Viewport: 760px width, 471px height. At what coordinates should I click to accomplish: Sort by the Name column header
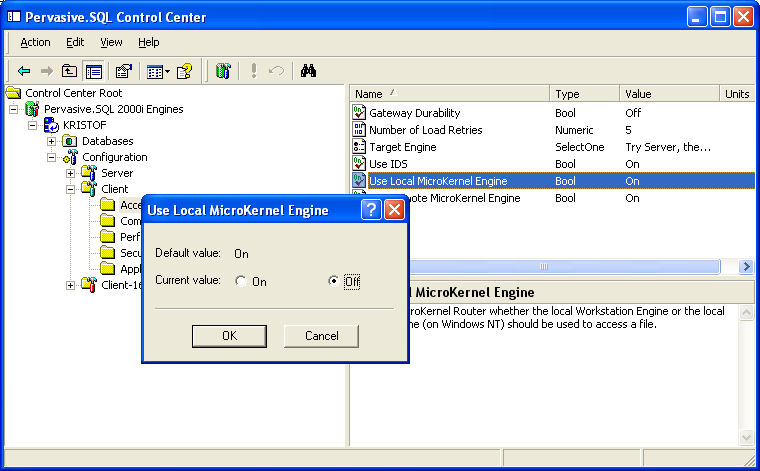(450, 94)
